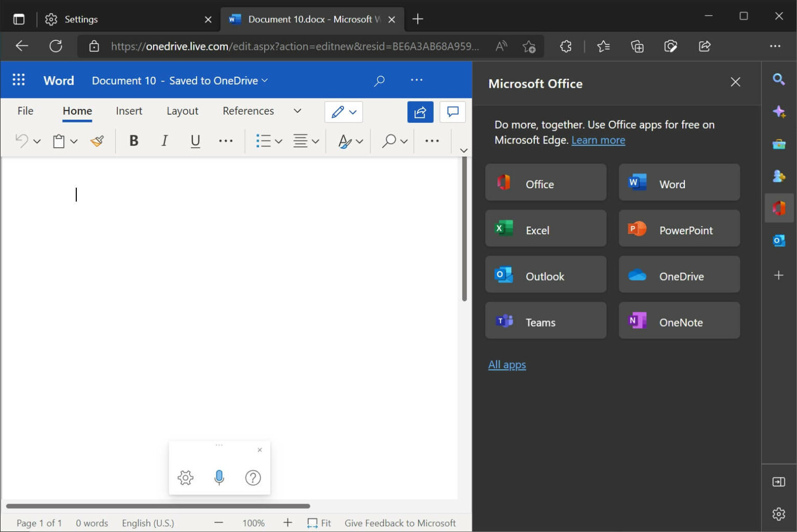Click the Paste clipboard icon
The image size is (797, 532).
[x=59, y=141]
